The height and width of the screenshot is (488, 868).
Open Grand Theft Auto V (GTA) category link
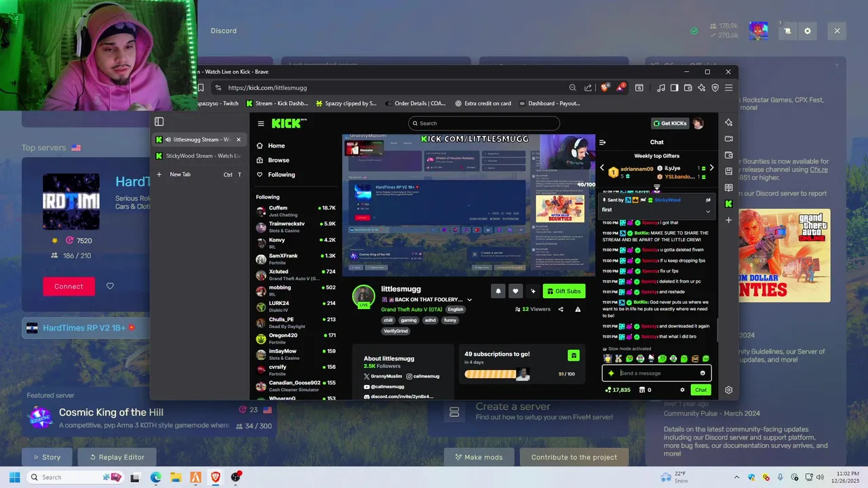tap(412, 309)
